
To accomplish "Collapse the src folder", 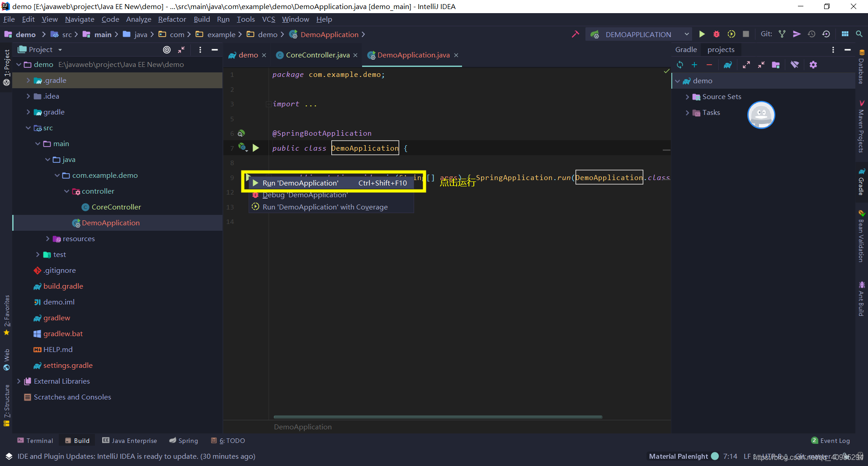I will (x=28, y=128).
